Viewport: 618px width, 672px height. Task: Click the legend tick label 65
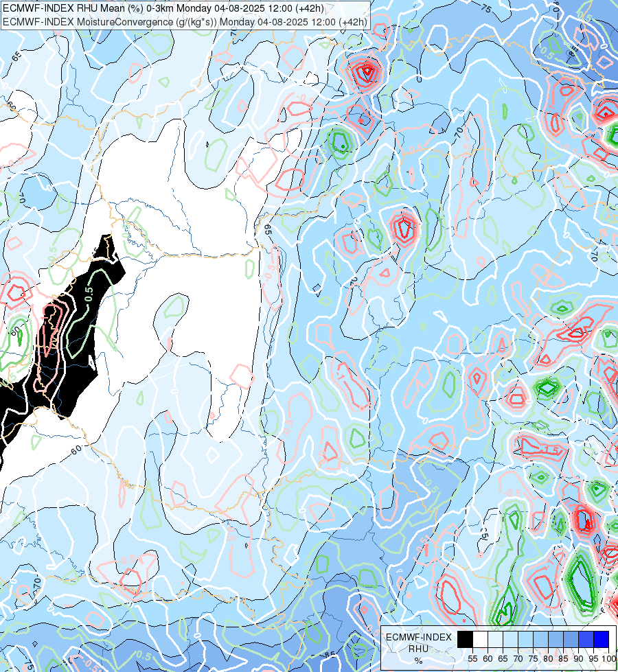(503, 659)
